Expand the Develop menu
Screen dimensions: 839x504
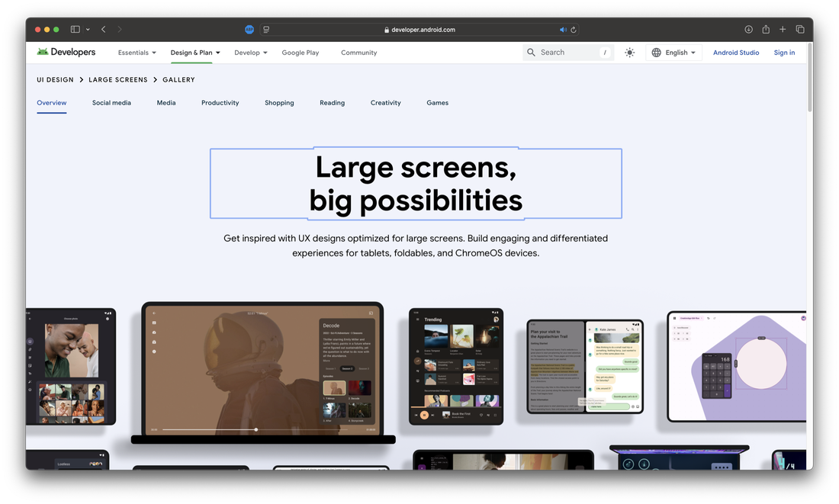[250, 53]
